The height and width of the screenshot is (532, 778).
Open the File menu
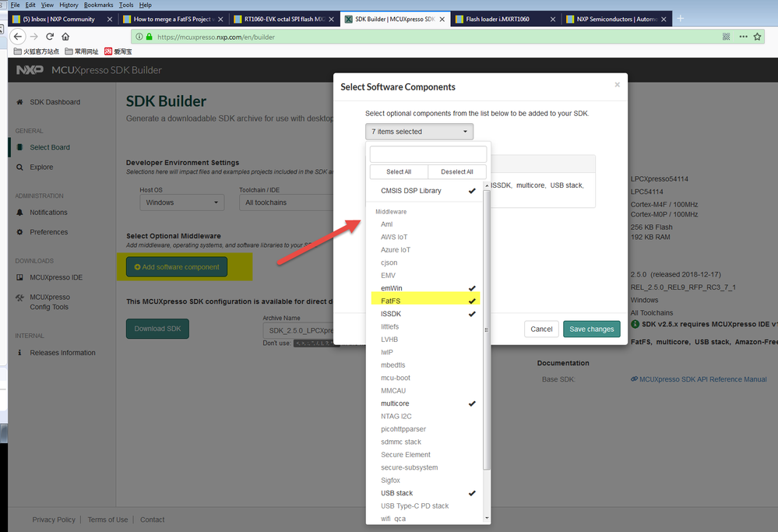[x=16, y=5]
